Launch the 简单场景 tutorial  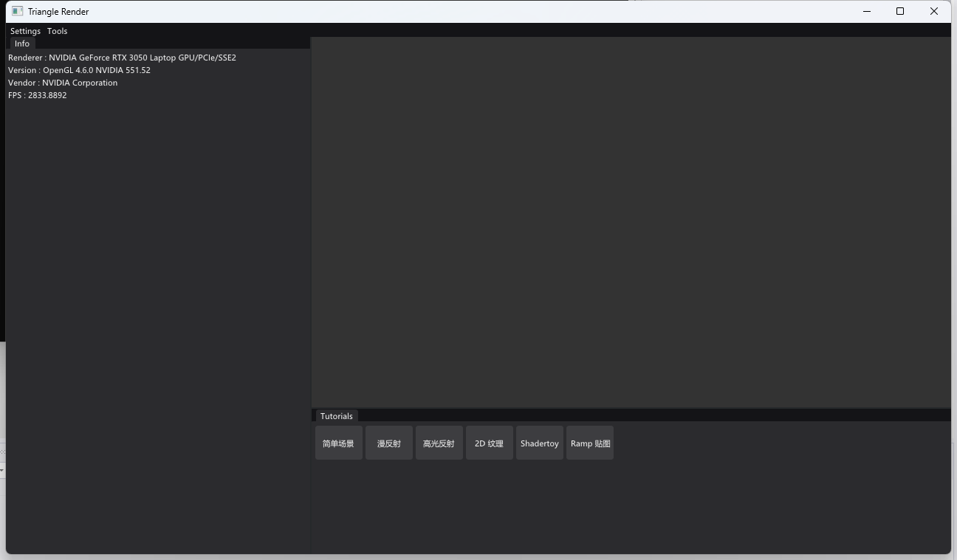point(339,443)
